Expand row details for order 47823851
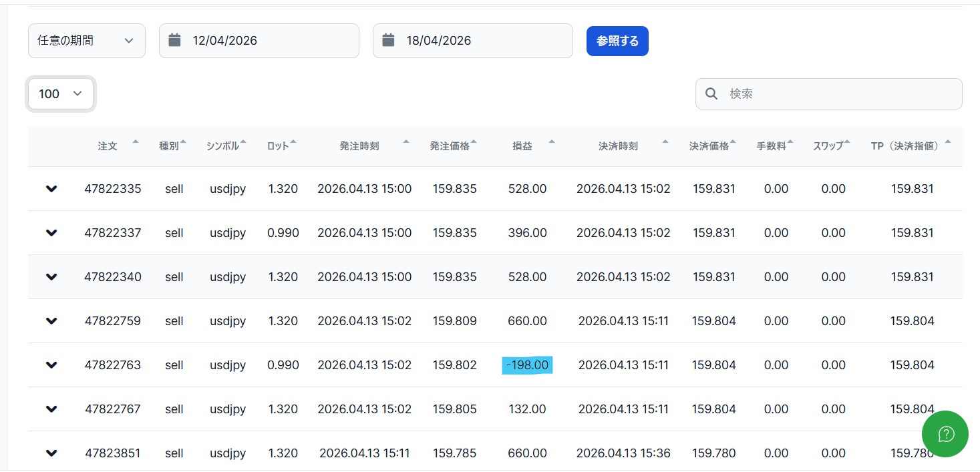 pos(51,453)
